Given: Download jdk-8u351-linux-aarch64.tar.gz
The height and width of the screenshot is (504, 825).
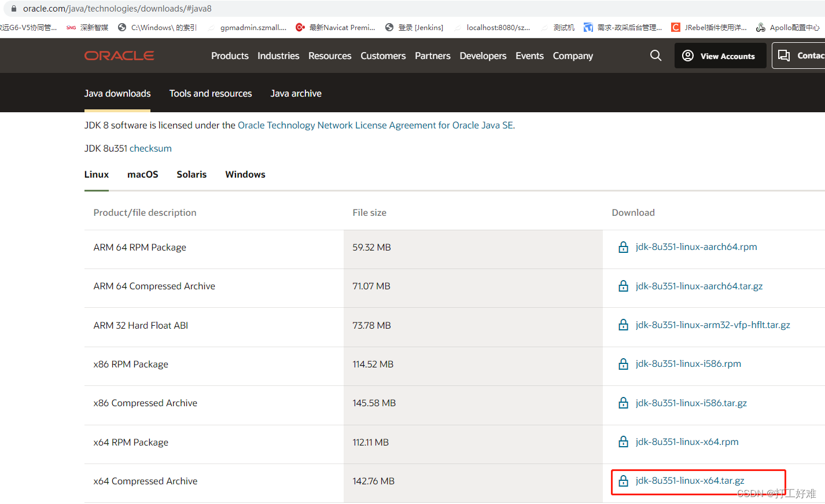Looking at the screenshot, I should point(699,286).
